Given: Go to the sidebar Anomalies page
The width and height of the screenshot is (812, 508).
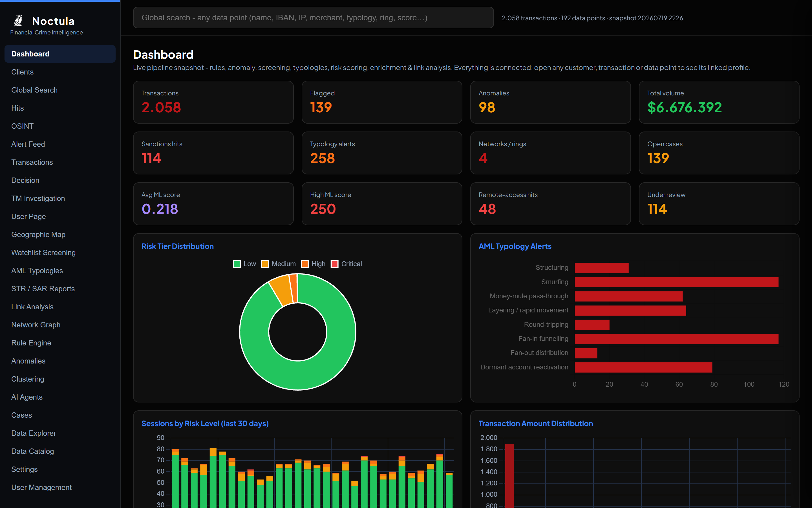Looking at the screenshot, I should pyautogui.click(x=60, y=361).
